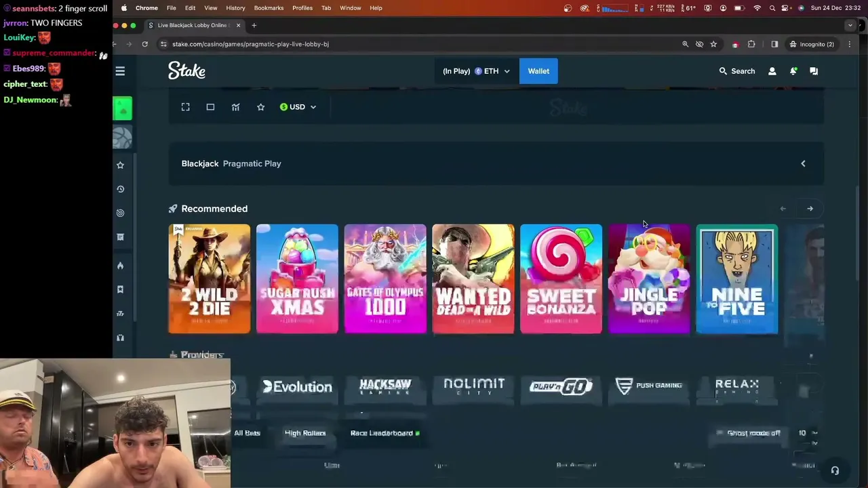Open live support headset button

tap(835, 470)
